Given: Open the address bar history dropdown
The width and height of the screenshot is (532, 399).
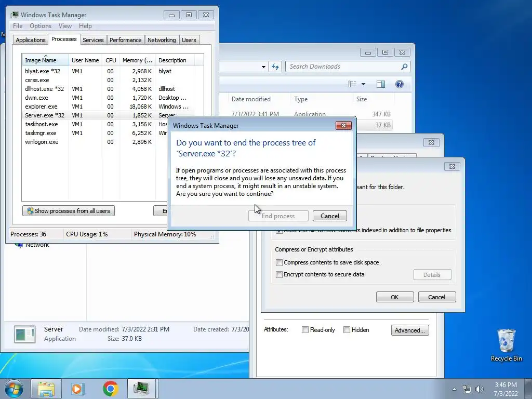Looking at the screenshot, I should click(x=263, y=67).
